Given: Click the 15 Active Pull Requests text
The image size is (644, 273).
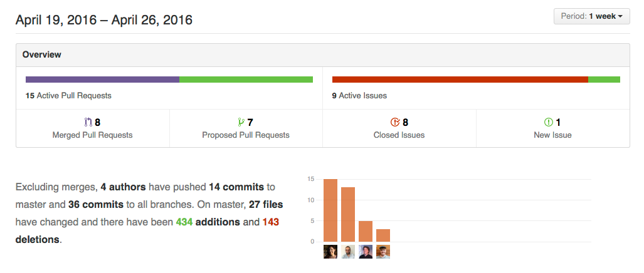Looking at the screenshot, I should click(68, 96).
